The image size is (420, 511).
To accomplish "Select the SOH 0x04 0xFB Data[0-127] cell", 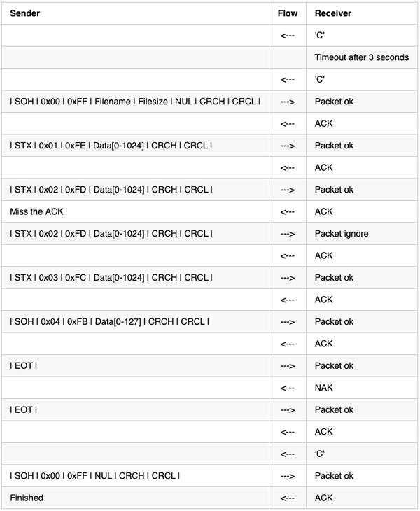I will coord(109,322).
